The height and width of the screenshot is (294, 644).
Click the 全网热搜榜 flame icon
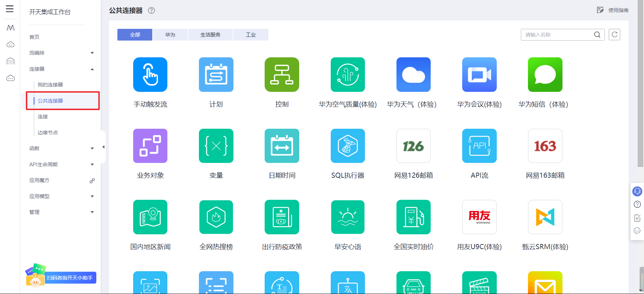pos(216,217)
